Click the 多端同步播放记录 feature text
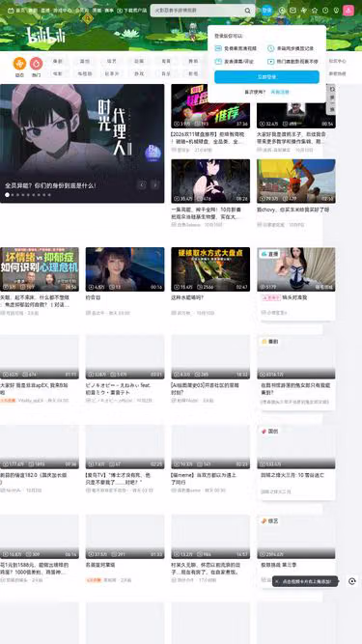The image size is (362, 644). [295, 48]
